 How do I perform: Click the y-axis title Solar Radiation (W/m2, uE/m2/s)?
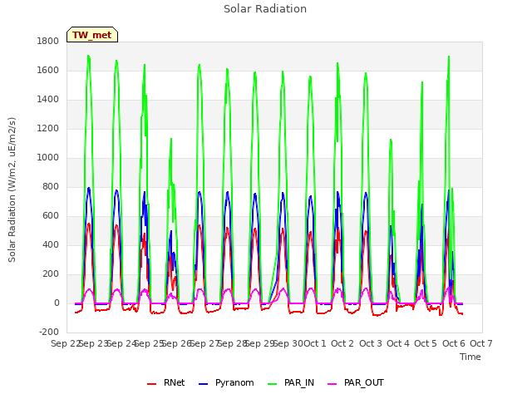(12, 190)
